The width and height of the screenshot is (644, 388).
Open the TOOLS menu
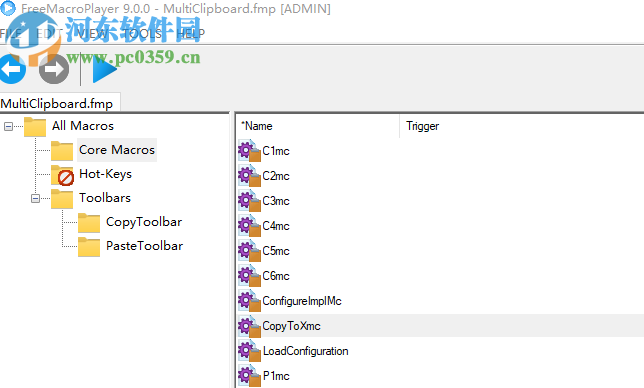(x=142, y=34)
